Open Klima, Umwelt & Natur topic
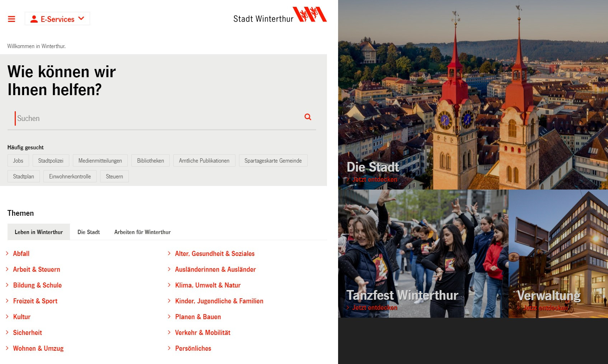Viewport: 608px width, 364px height. coord(208,285)
